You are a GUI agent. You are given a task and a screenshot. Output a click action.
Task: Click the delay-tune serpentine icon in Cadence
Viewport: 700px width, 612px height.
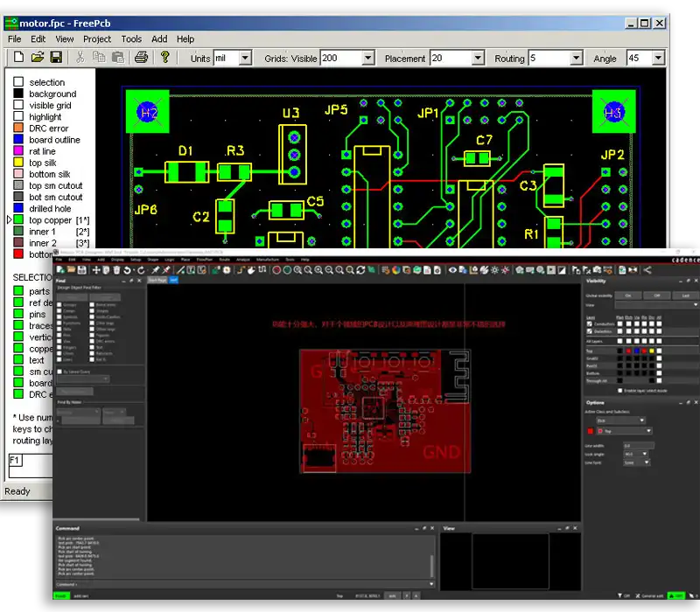tap(262, 270)
